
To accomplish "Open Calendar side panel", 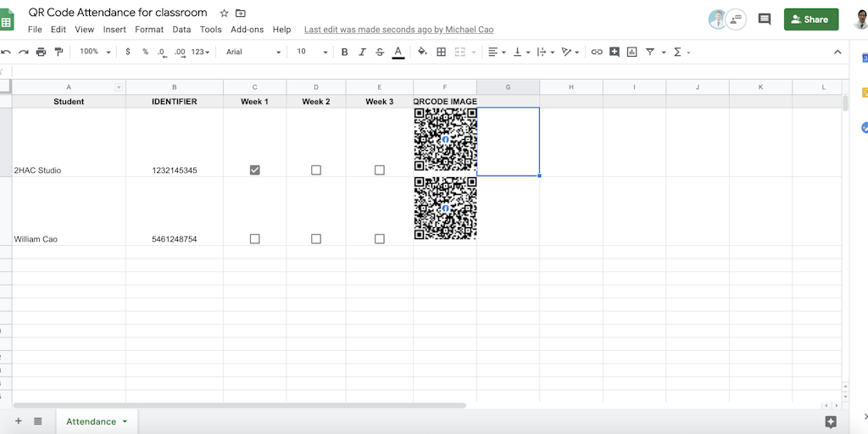I will pos(864,58).
